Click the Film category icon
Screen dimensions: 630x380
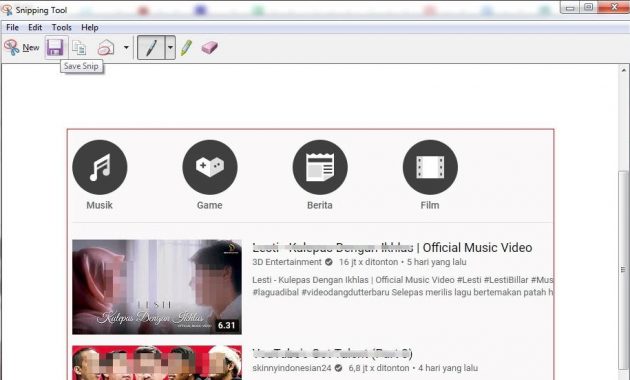click(x=430, y=167)
